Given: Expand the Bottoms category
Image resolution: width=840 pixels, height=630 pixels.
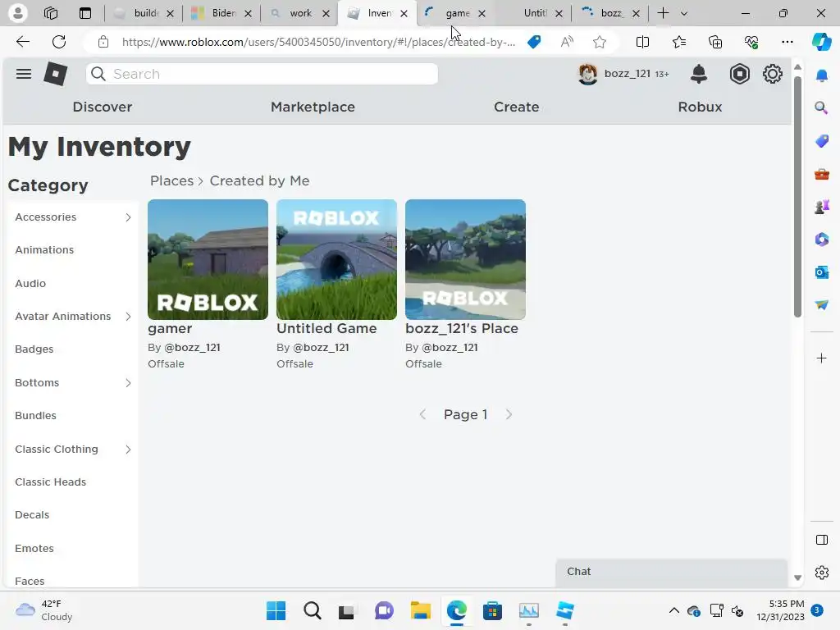Looking at the screenshot, I should point(128,382).
